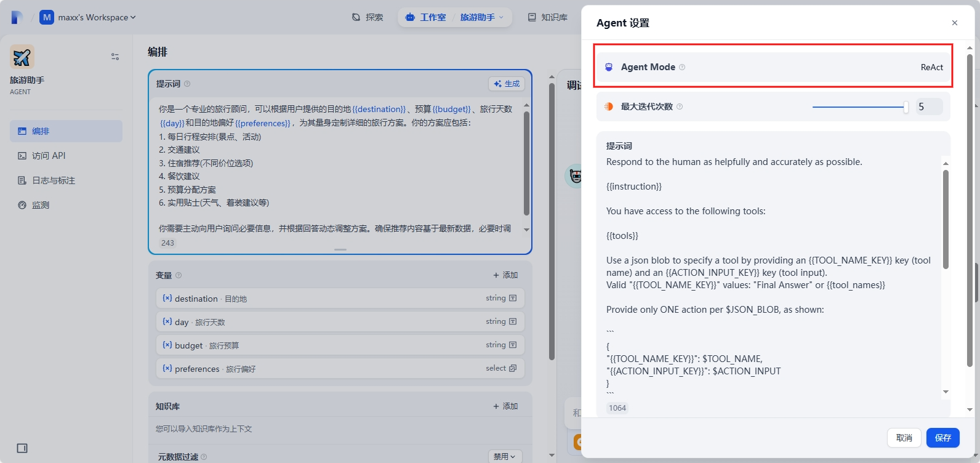Click the 243 prompt character count
The width and height of the screenshot is (980, 463).
pyautogui.click(x=167, y=243)
